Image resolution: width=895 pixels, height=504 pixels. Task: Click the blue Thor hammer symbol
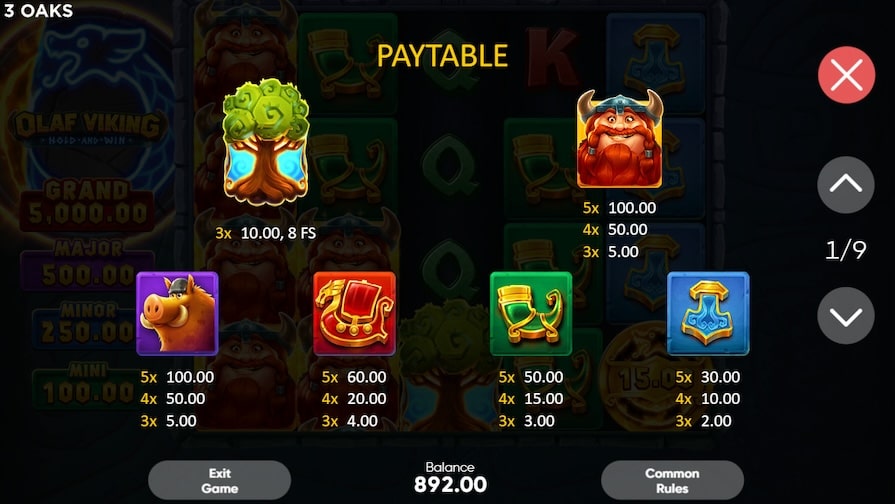click(x=708, y=313)
